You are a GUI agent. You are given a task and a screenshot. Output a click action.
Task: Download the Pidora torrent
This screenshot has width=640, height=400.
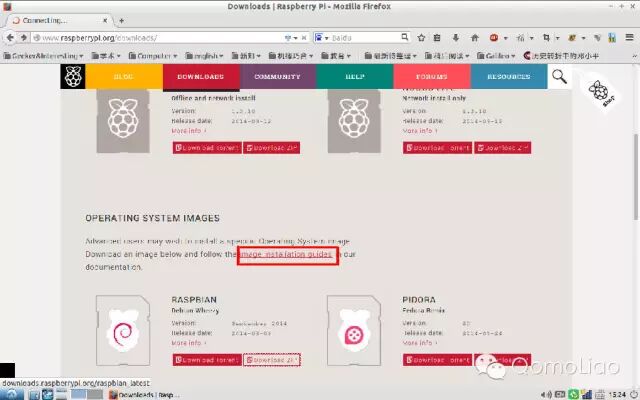coord(438,360)
